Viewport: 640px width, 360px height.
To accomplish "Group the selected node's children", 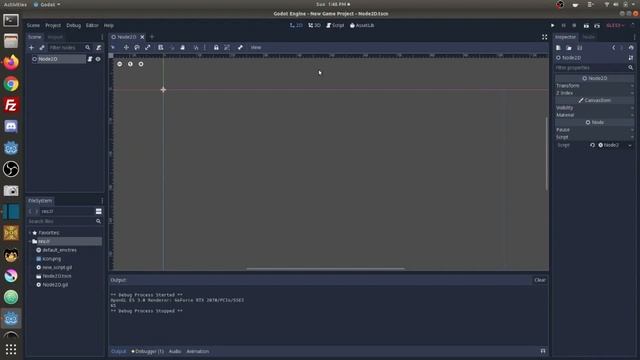I will tap(227, 48).
